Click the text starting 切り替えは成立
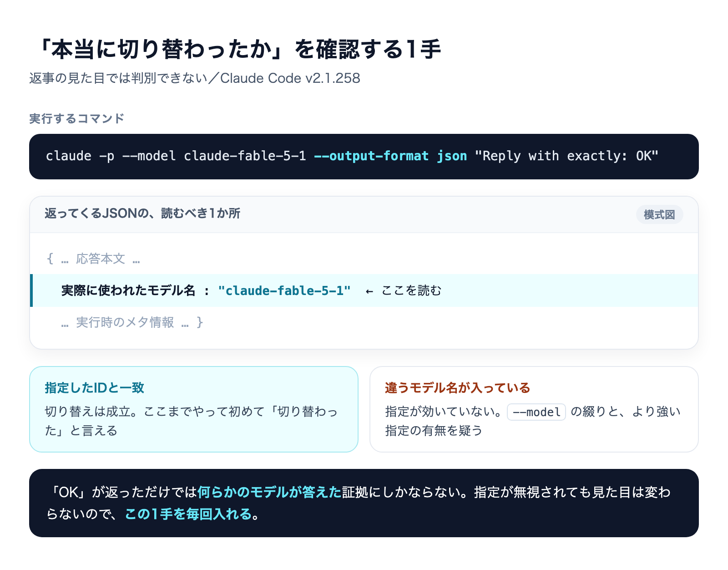The width and height of the screenshot is (728, 570). coord(191,421)
